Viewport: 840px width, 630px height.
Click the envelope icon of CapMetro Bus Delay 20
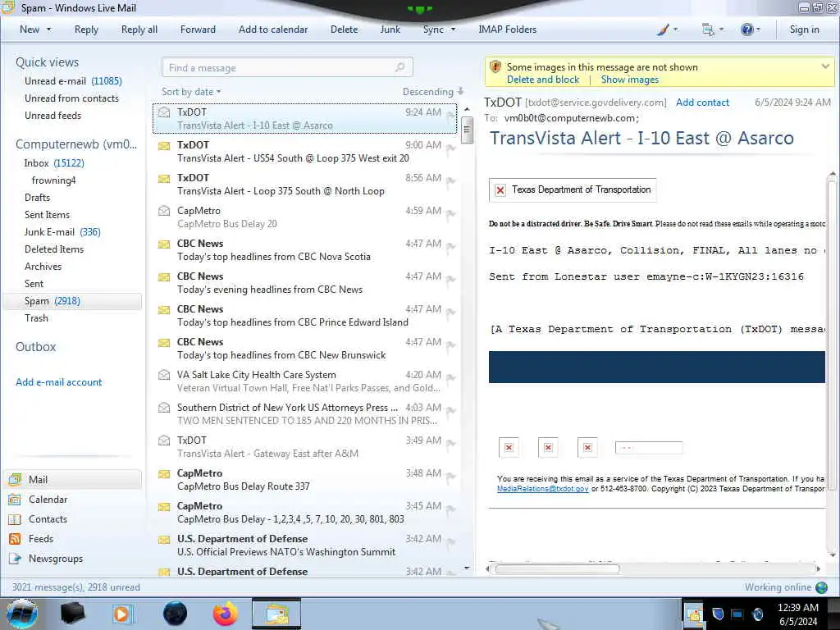coord(164,211)
